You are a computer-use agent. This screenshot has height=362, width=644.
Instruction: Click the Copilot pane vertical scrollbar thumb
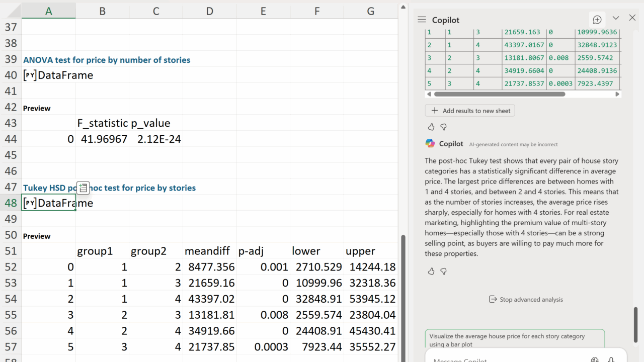(636, 324)
